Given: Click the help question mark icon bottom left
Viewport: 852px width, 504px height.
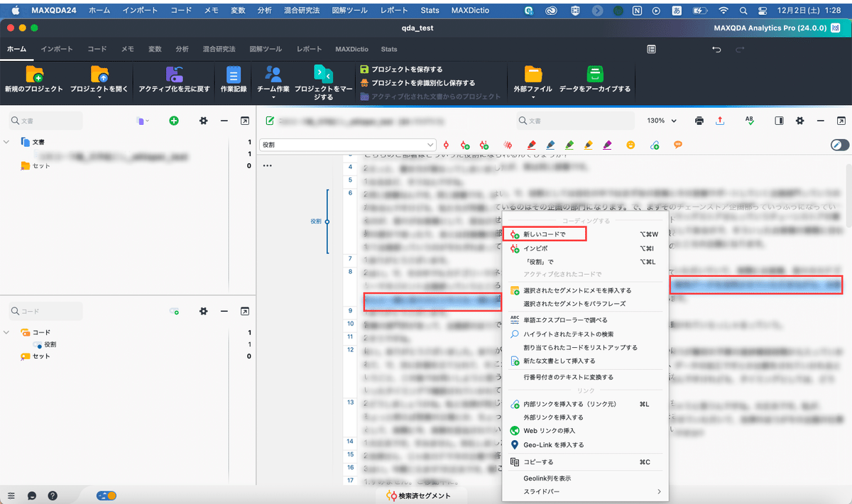Looking at the screenshot, I should pyautogui.click(x=53, y=495).
